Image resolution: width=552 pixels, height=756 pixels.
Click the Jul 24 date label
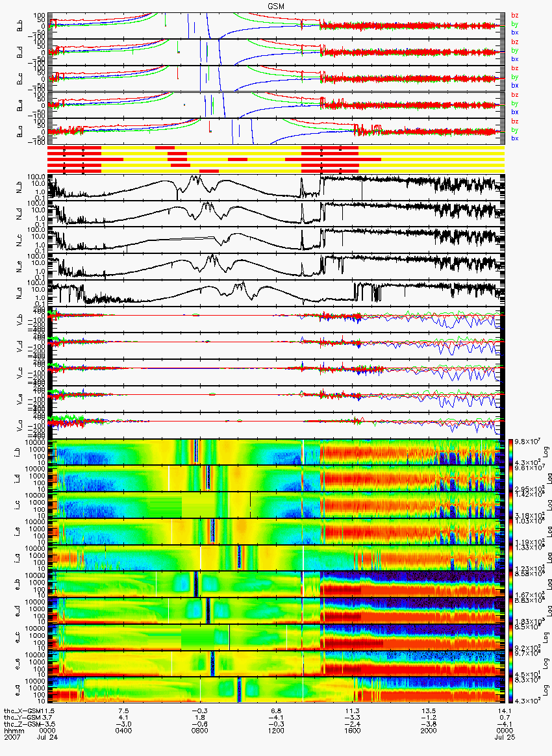click(47, 737)
